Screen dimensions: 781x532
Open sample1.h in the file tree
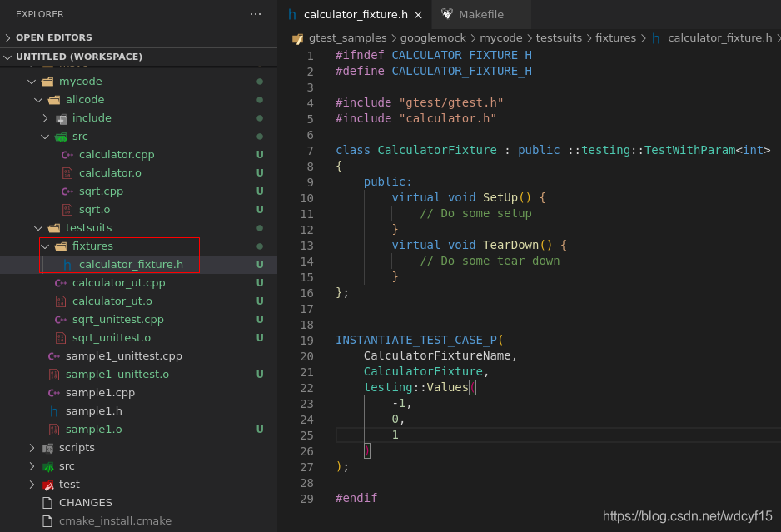click(x=93, y=411)
